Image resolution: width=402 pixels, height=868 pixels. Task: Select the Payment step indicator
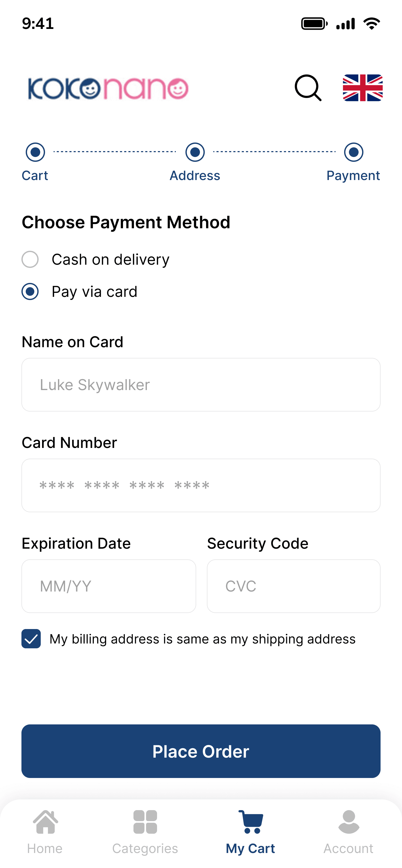[353, 152]
